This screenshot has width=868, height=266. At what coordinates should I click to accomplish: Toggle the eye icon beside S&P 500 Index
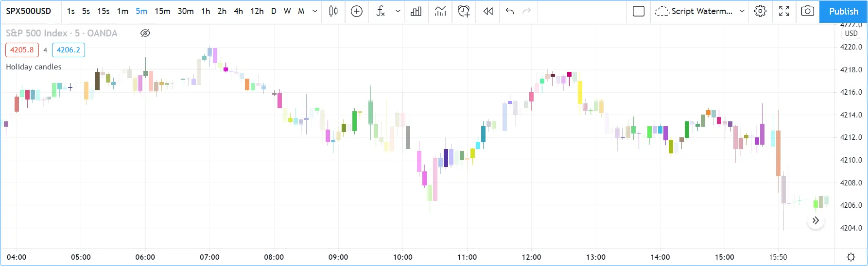pos(145,33)
